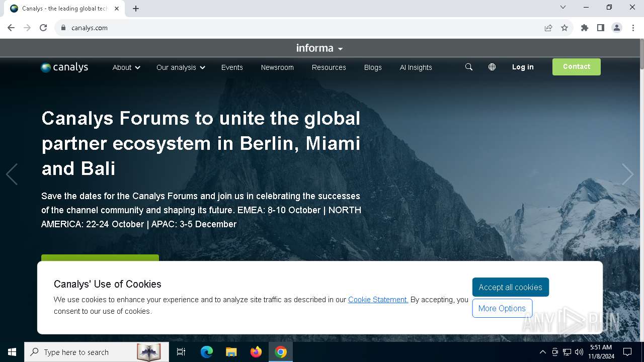Bookmark this tab with star icon
Screen dimensions: 644x362
(x=565, y=28)
